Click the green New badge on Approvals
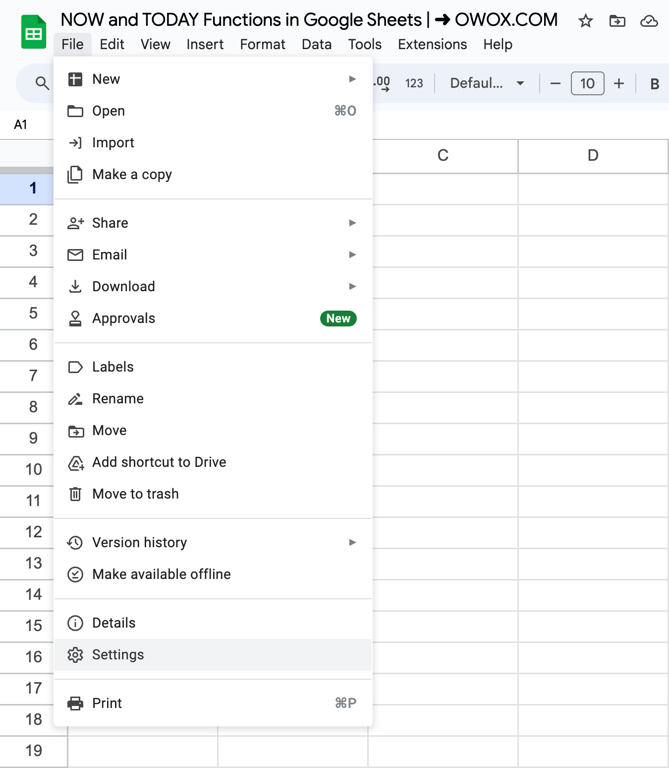 click(338, 318)
